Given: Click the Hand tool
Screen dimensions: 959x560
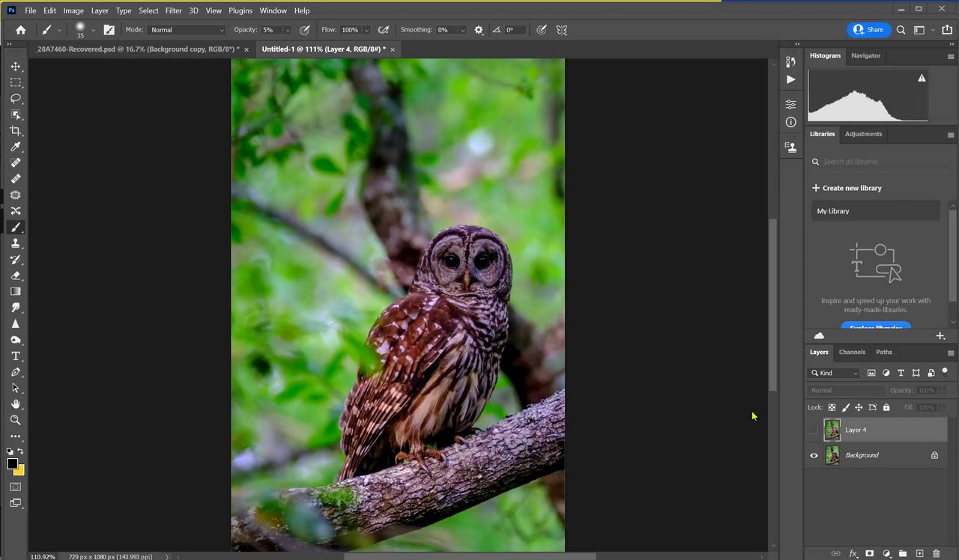Looking at the screenshot, I should (15, 404).
